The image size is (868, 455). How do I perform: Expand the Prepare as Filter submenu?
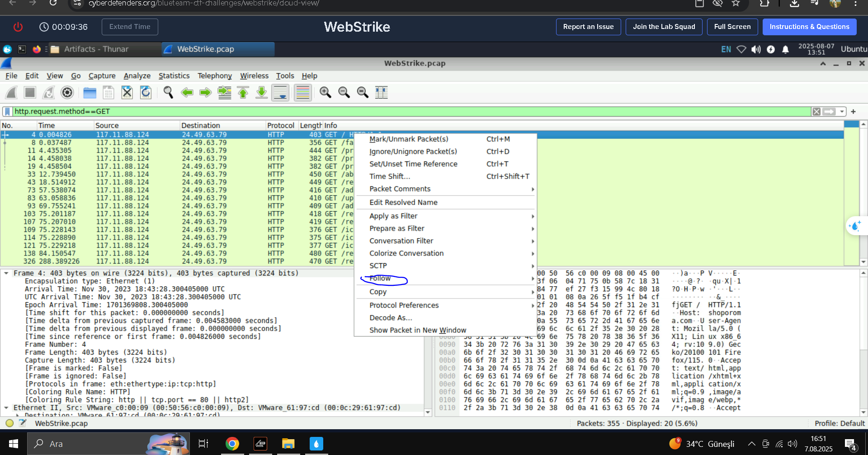coord(445,229)
